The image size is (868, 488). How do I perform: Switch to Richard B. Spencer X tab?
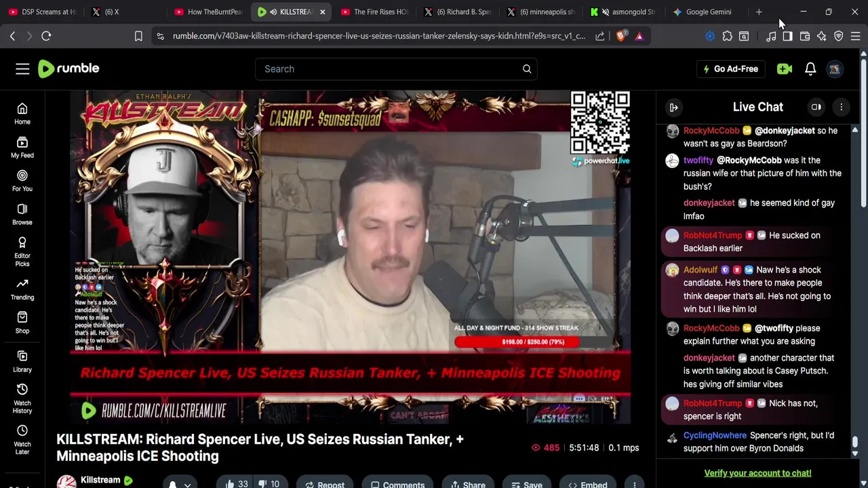pyautogui.click(x=458, y=12)
